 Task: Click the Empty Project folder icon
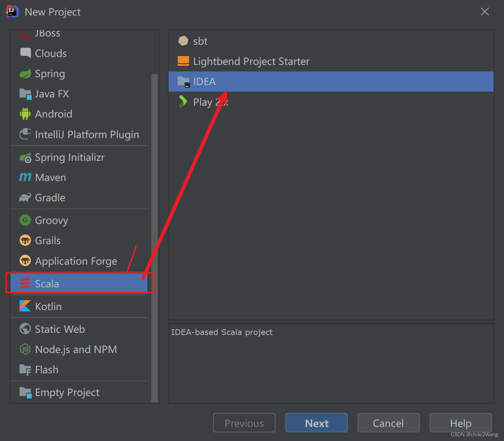(25, 392)
